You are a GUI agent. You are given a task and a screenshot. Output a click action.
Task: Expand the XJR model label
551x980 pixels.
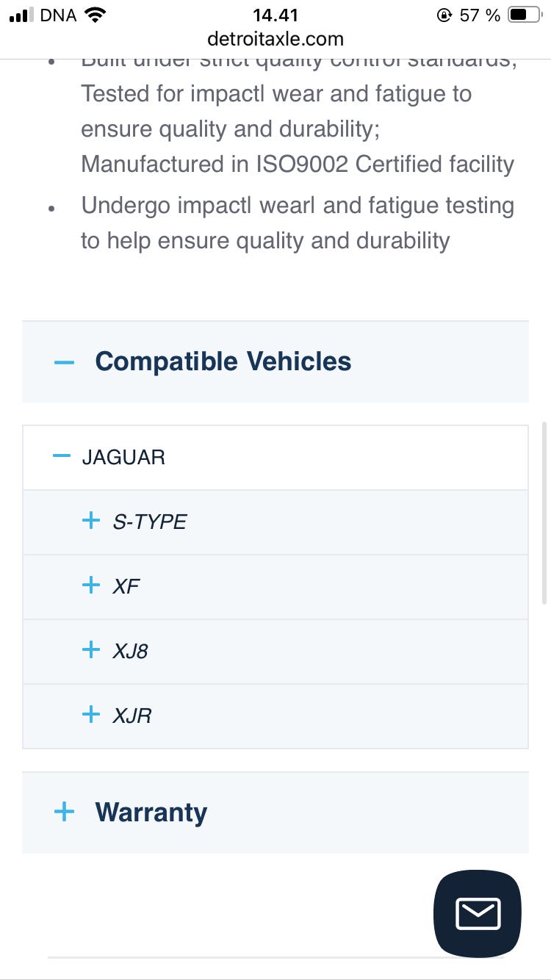pos(132,716)
